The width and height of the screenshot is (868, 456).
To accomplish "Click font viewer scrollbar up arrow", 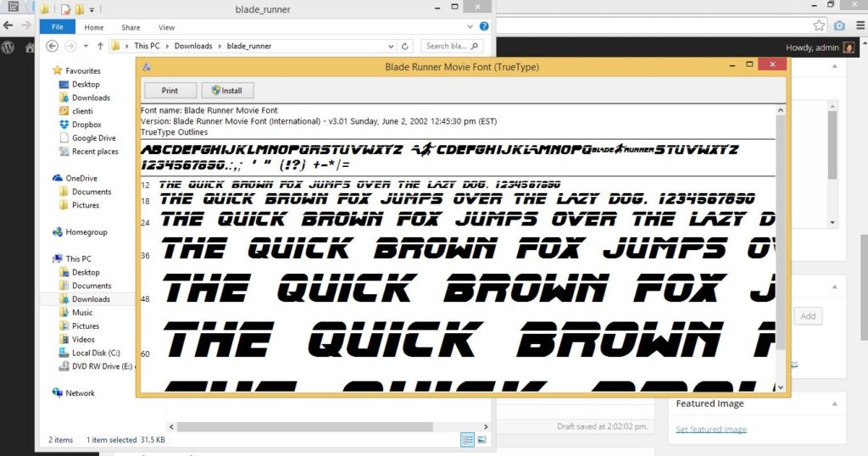I will 781,110.
